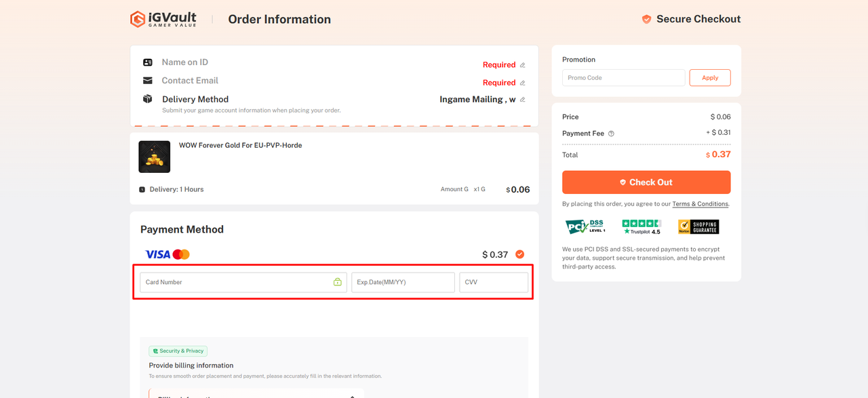This screenshot has width=868, height=398.
Task: Click the PCI DSS Level 1 badge
Action: 585,226
